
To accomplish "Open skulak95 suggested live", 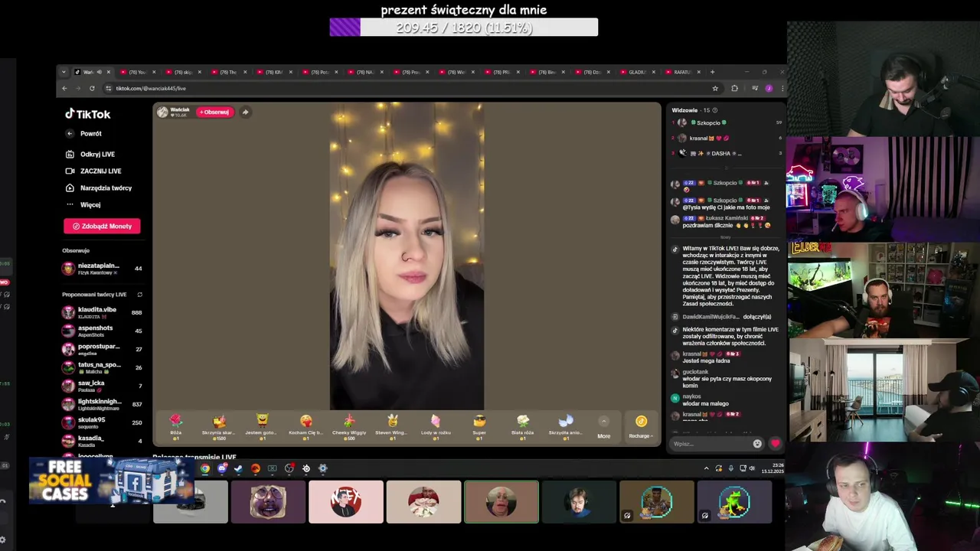I will (102, 422).
